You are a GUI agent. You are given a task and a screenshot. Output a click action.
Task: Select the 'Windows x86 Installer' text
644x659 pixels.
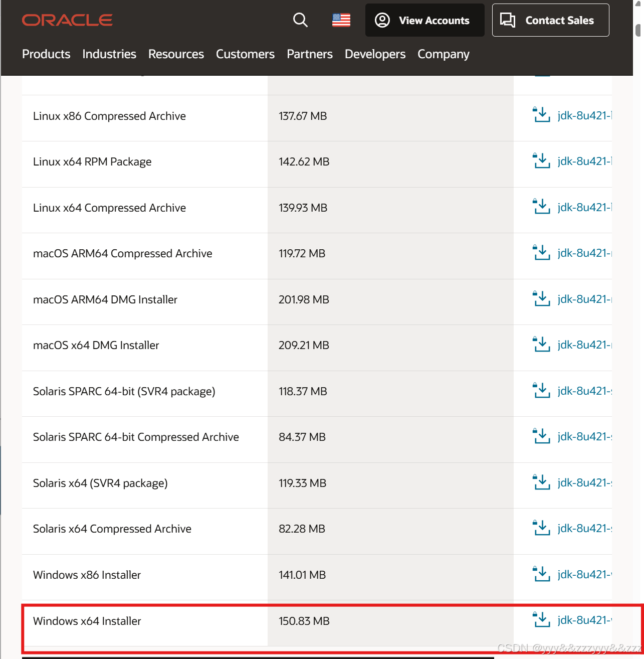[87, 575]
